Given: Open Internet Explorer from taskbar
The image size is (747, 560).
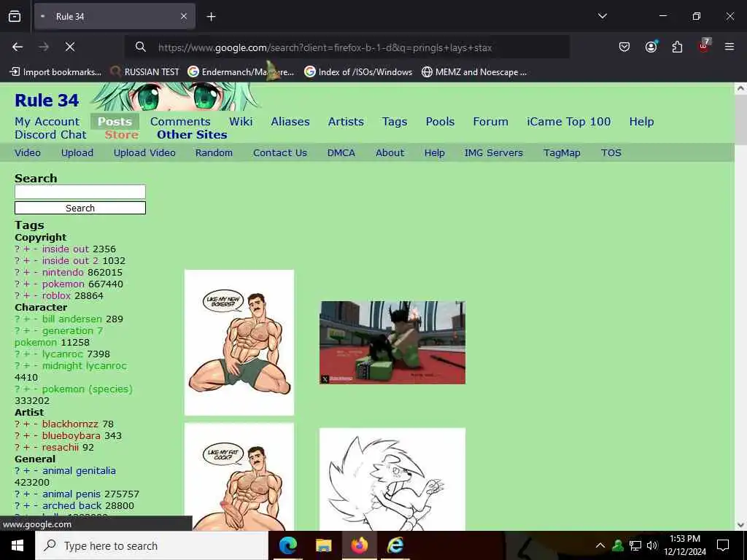Looking at the screenshot, I should click(395, 545).
